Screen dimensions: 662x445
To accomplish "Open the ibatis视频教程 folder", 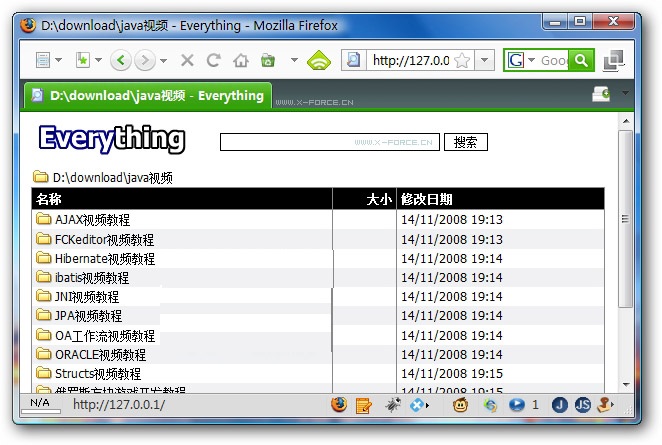I will point(92,277).
